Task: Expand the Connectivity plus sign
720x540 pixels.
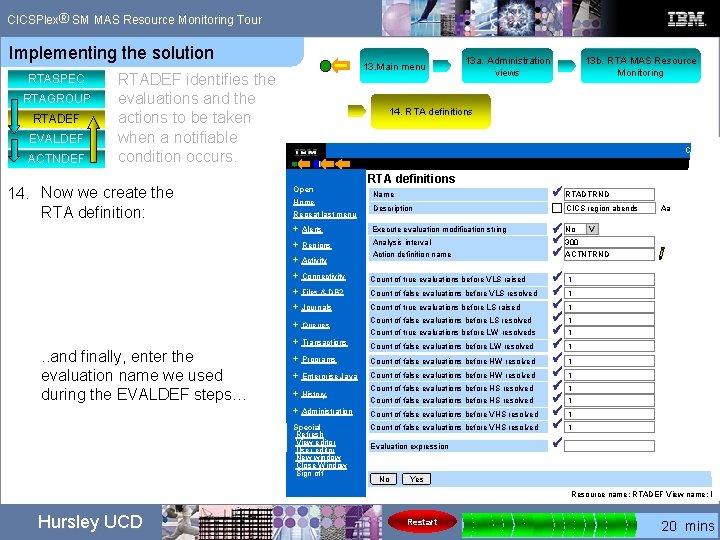Action: pyautogui.click(x=296, y=276)
